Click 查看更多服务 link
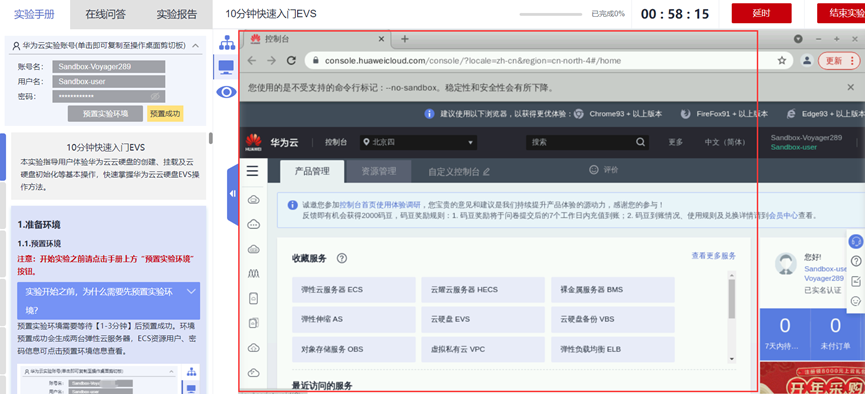 pyautogui.click(x=714, y=256)
